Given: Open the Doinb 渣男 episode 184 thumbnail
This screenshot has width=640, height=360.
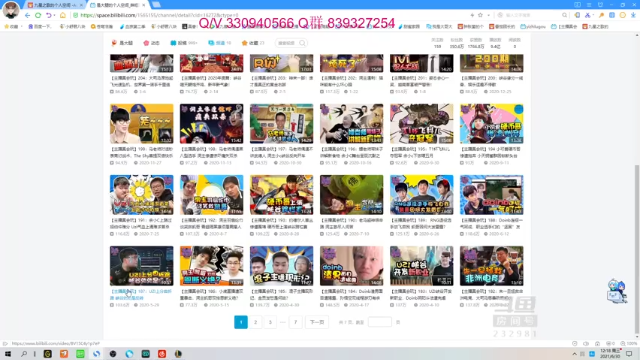Looking at the screenshot, I should (x=351, y=266).
